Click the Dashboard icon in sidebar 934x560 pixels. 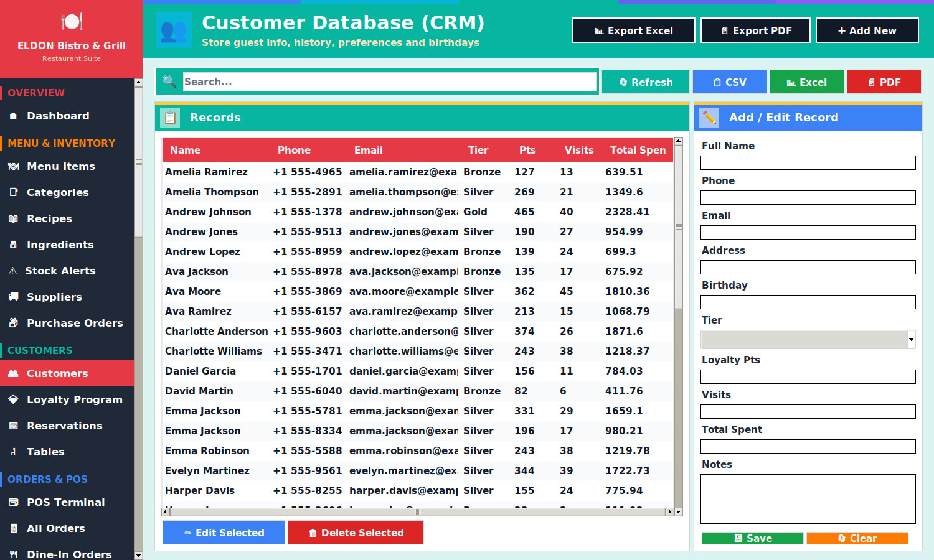(13, 116)
